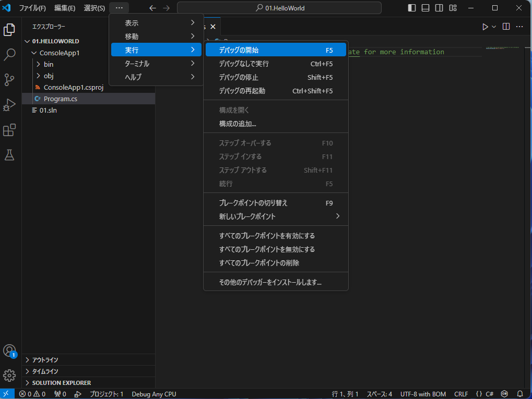The height and width of the screenshot is (399, 532).
Task: Change CRLF line ending setting
Action: (x=461, y=394)
